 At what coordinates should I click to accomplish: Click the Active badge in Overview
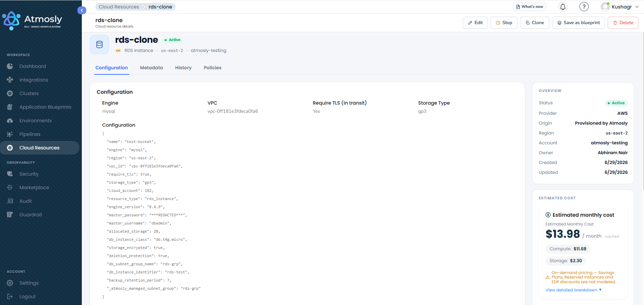click(x=616, y=103)
